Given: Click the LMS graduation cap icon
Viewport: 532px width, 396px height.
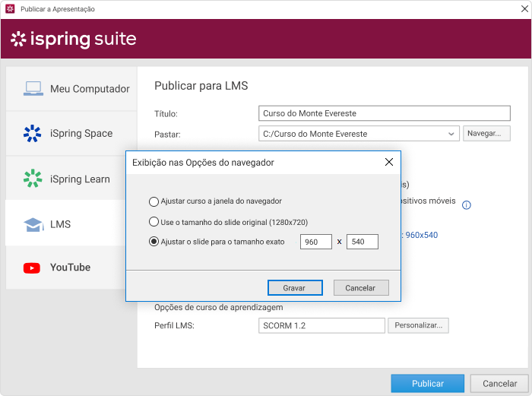Looking at the screenshot, I should pos(33,225).
